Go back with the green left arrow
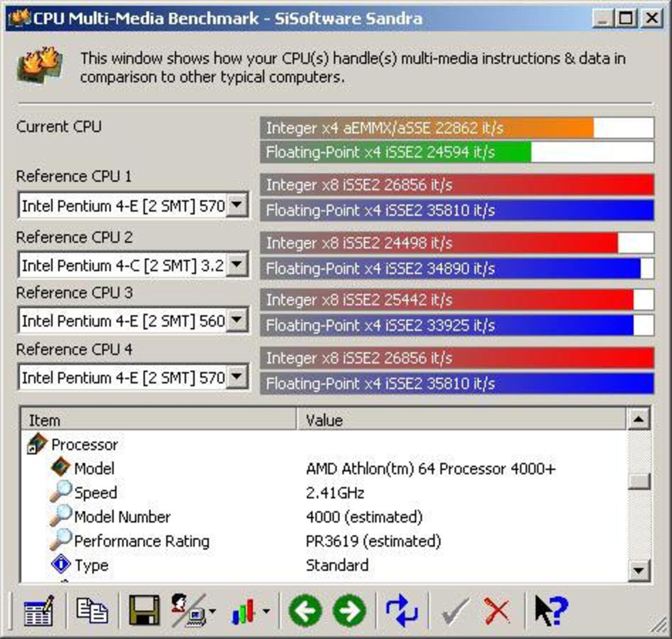672x639 pixels. pyautogui.click(x=306, y=610)
